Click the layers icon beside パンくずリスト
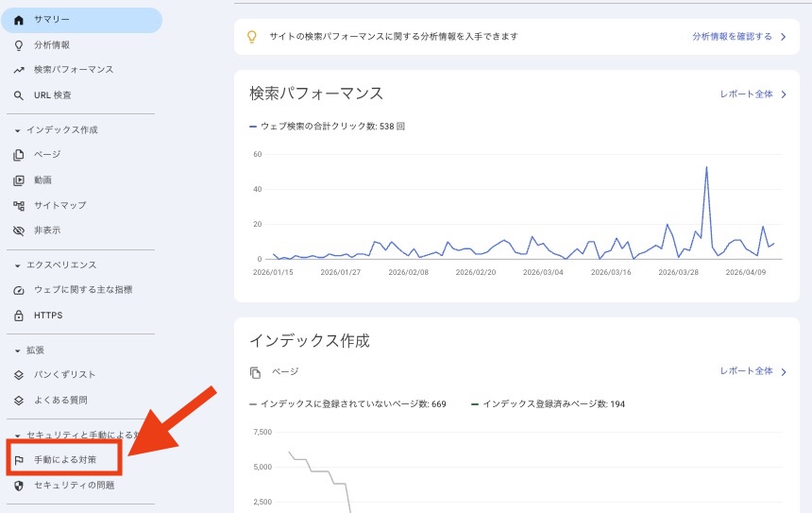812x513 pixels. 19,375
